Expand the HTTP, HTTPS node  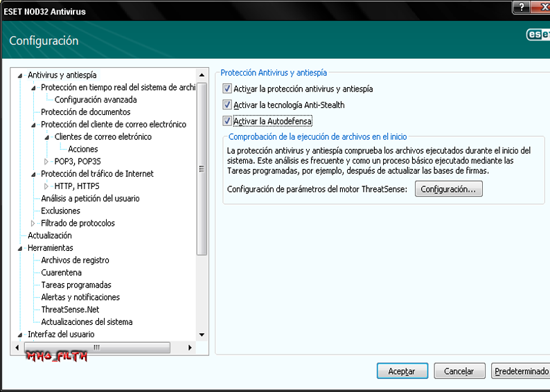(x=46, y=186)
